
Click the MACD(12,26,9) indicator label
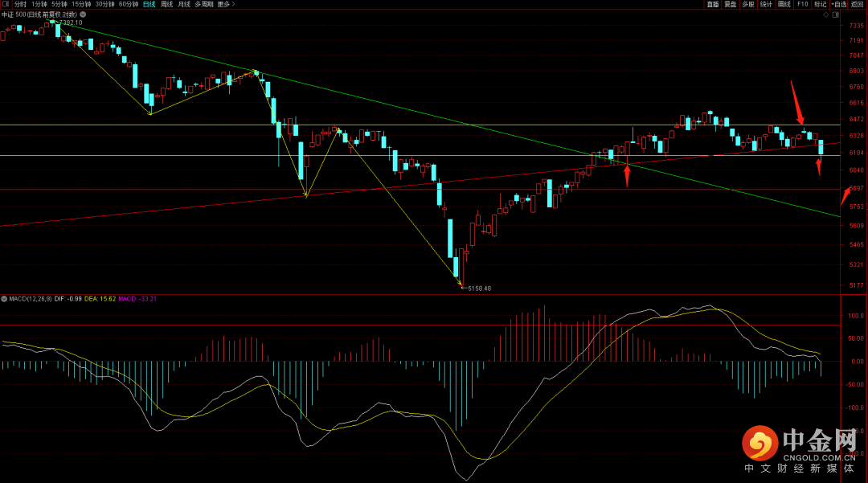30,299
